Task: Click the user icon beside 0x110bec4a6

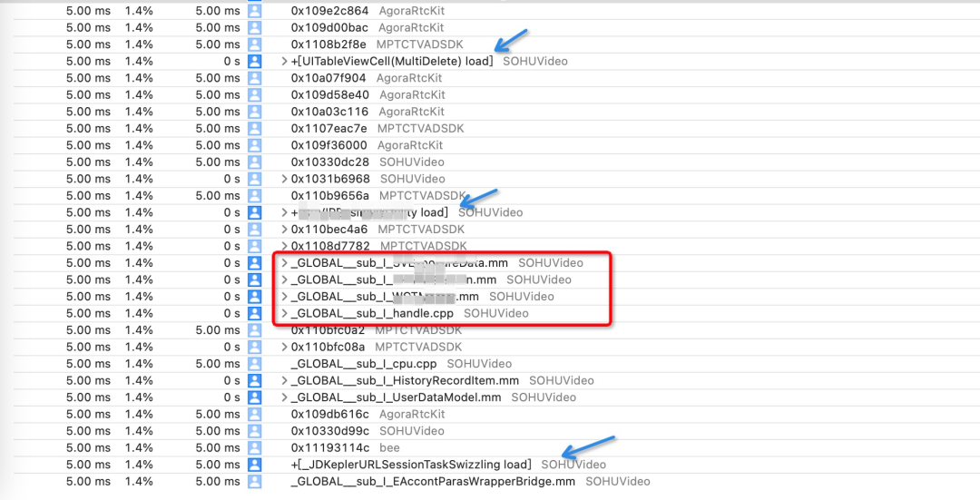Action: pyautogui.click(x=254, y=230)
